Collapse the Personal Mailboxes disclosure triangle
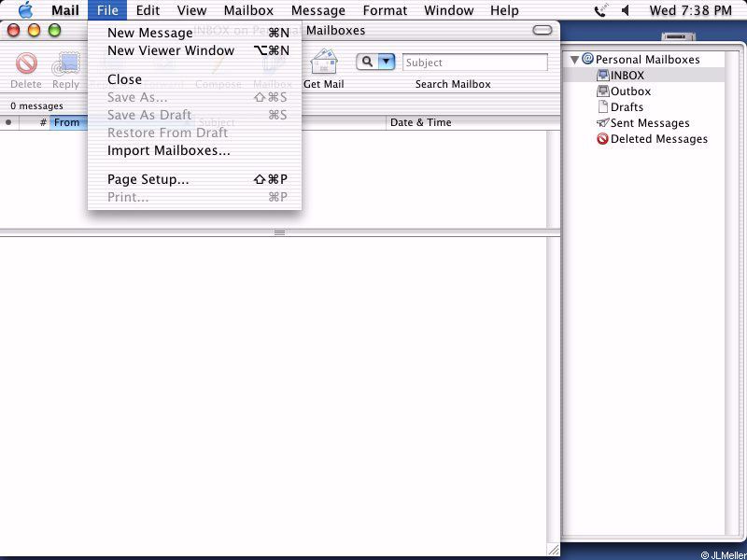Viewport: 747px width, 560px height. 575,60
